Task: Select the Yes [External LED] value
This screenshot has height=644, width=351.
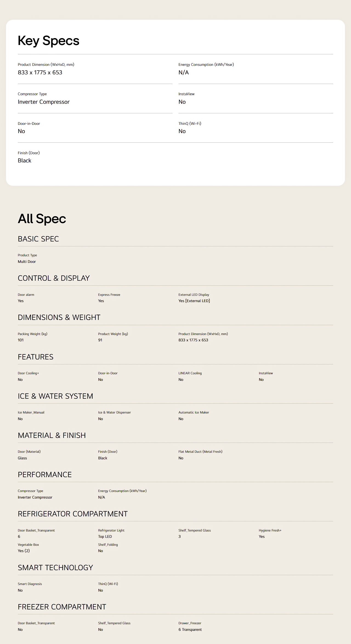Action: pyautogui.click(x=194, y=301)
